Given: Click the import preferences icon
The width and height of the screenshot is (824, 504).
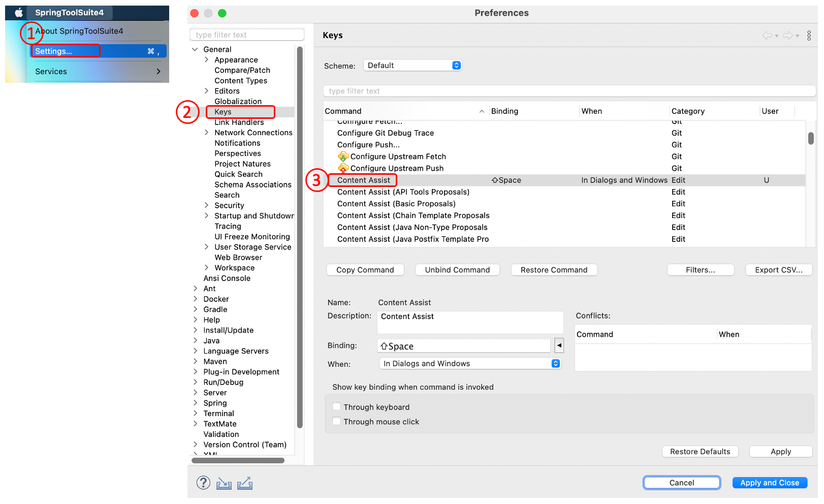Looking at the screenshot, I should coord(224,483).
